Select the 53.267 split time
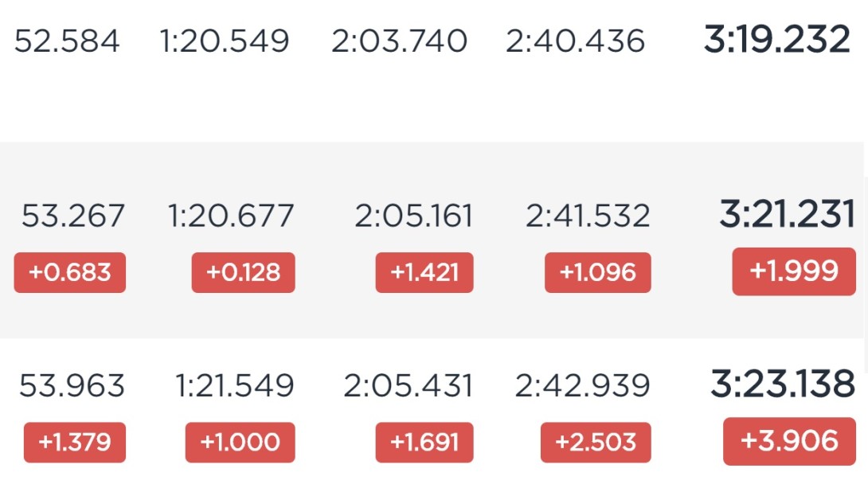Viewport: 868px width, 488px height. point(73,216)
